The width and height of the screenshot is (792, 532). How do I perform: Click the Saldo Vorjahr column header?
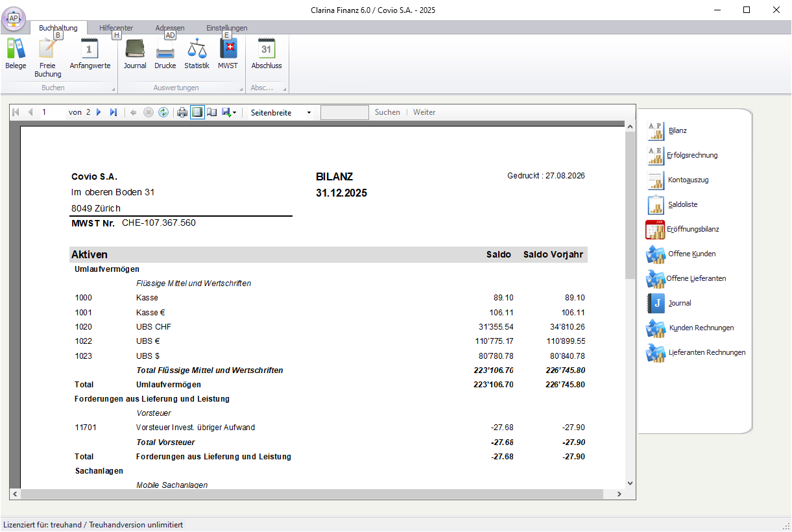point(554,255)
